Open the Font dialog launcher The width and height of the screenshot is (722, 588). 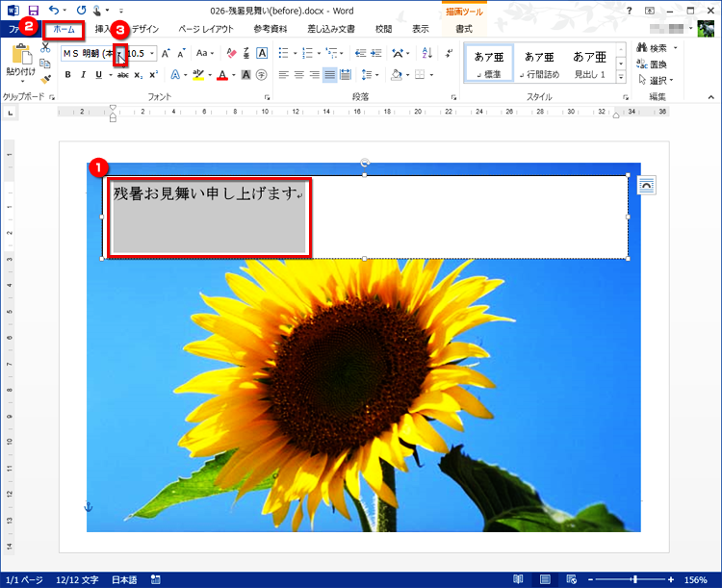[x=267, y=97]
